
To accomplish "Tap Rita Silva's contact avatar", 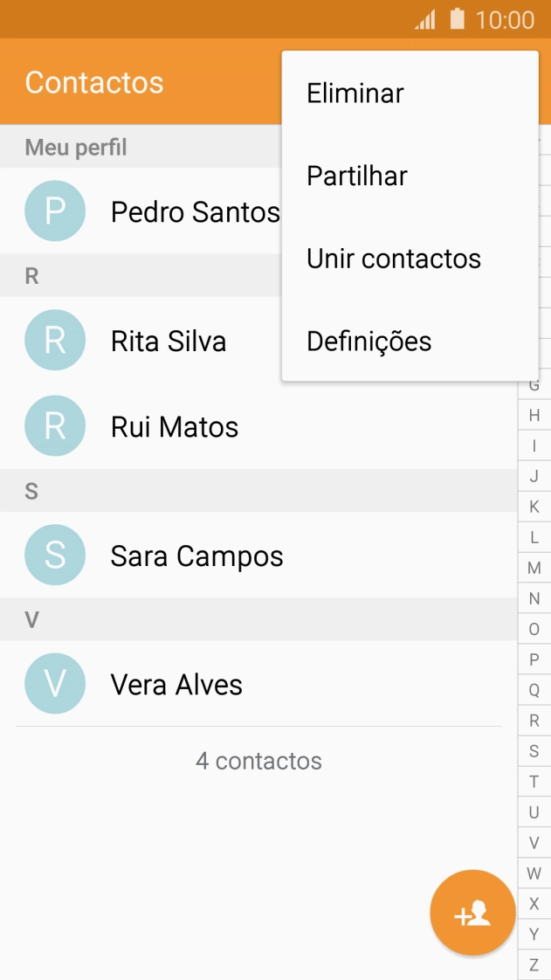I will coord(55,341).
